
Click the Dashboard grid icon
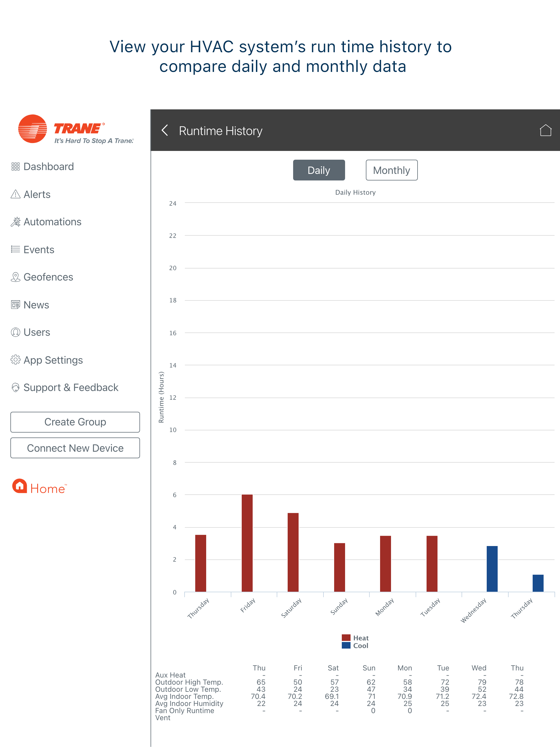click(16, 167)
